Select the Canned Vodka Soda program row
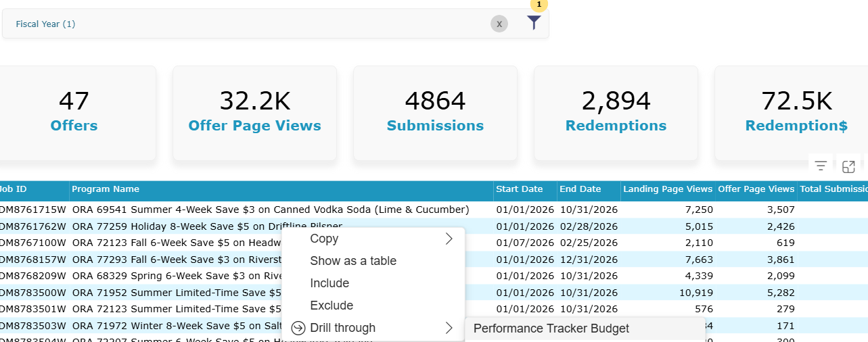Screen dimensions: 868x342 pos(434,210)
